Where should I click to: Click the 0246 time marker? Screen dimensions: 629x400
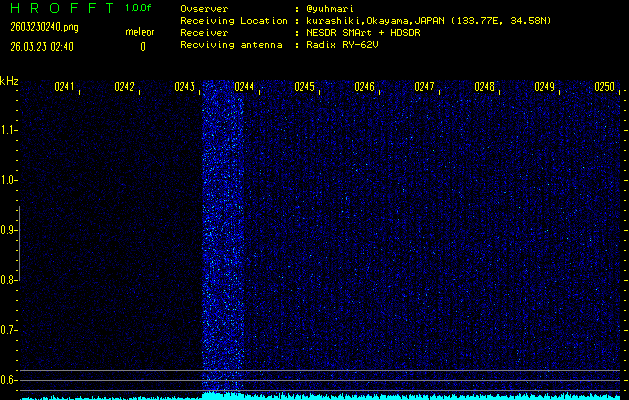pos(364,87)
